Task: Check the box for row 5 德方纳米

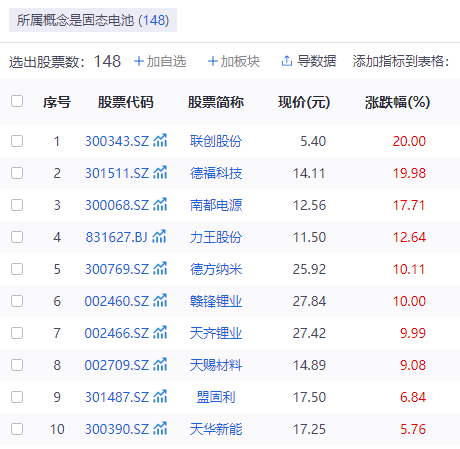Action: click(17, 269)
